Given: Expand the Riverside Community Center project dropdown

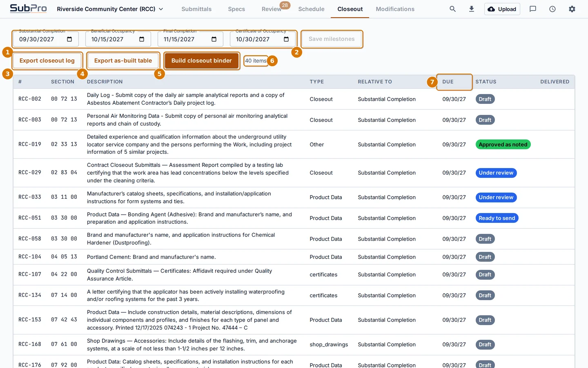Looking at the screenshot, I should [x=110, y=9].
